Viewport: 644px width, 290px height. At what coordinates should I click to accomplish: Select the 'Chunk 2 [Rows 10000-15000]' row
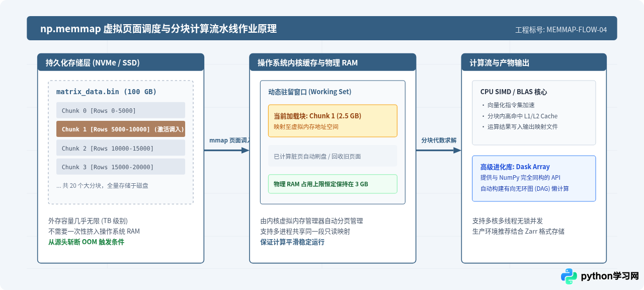click(121, 148)
